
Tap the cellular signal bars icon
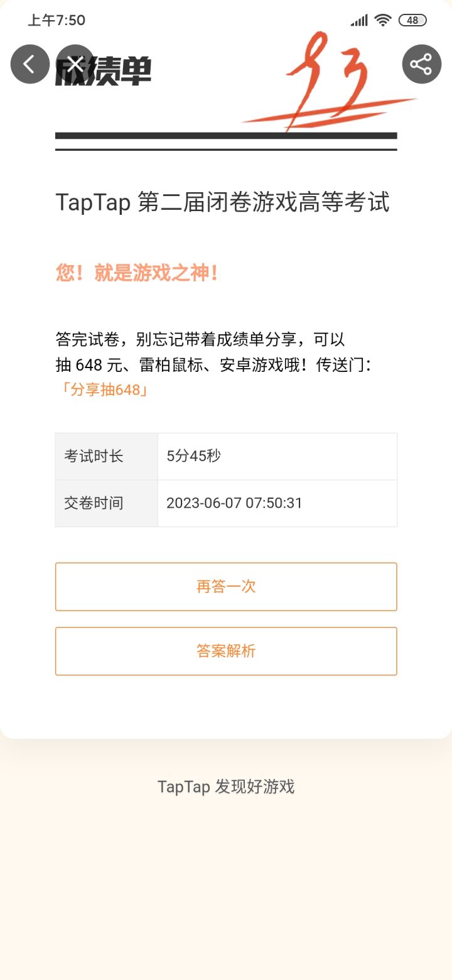[359, 20]
